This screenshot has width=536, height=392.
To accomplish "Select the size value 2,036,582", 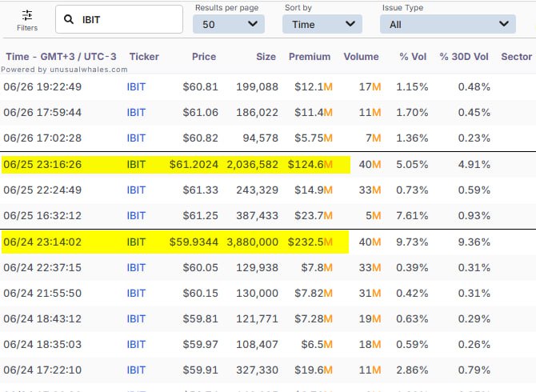I will (253, 164).
